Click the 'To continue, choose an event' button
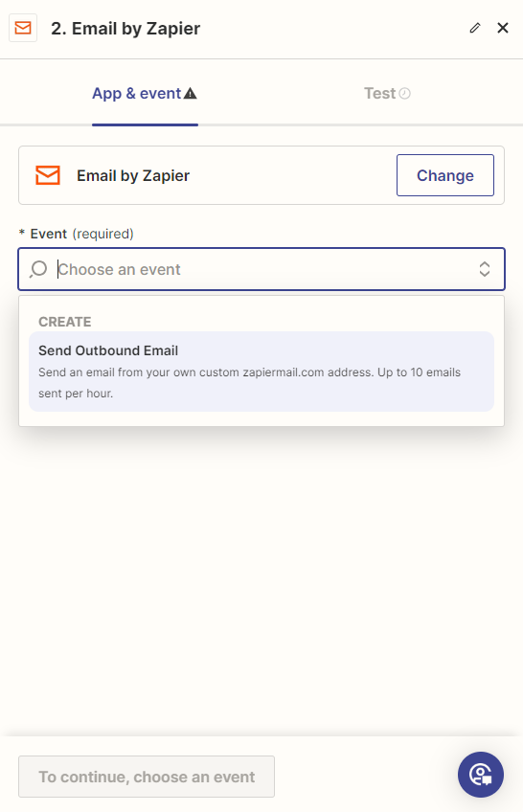The height and width of the screenshot is (812, 523). click(x=147, y=777)
